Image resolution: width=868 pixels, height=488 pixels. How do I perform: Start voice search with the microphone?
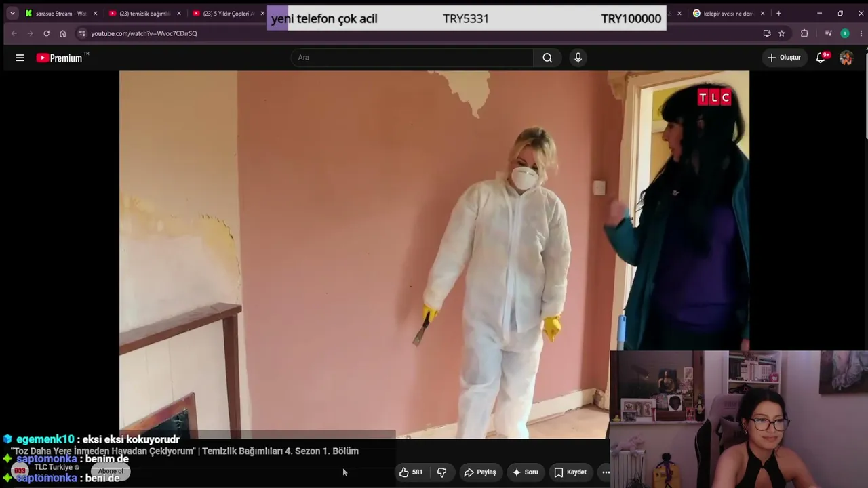[578, 58]
